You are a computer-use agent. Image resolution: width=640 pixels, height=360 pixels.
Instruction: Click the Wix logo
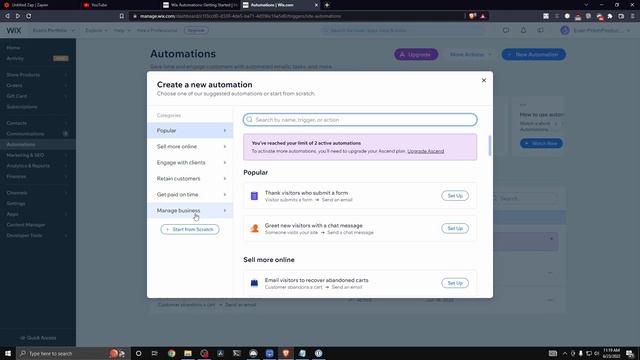(x=13, y=31)
